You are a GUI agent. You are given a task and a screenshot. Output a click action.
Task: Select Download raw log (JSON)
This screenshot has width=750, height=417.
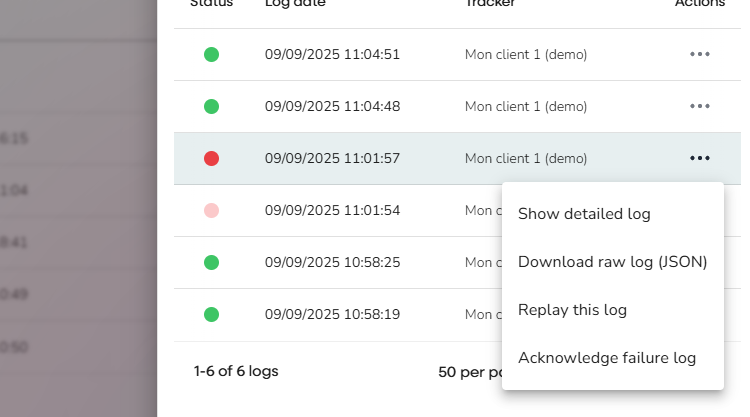point(612,262)
